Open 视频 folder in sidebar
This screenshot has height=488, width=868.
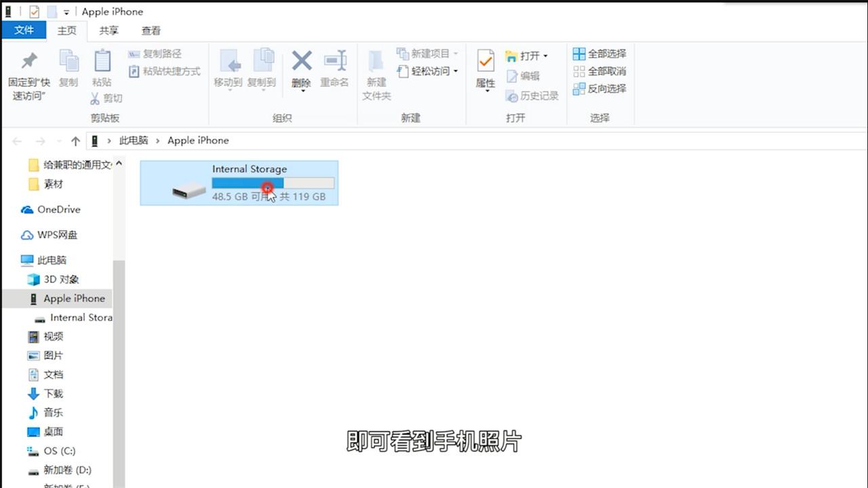click(45, 337)
